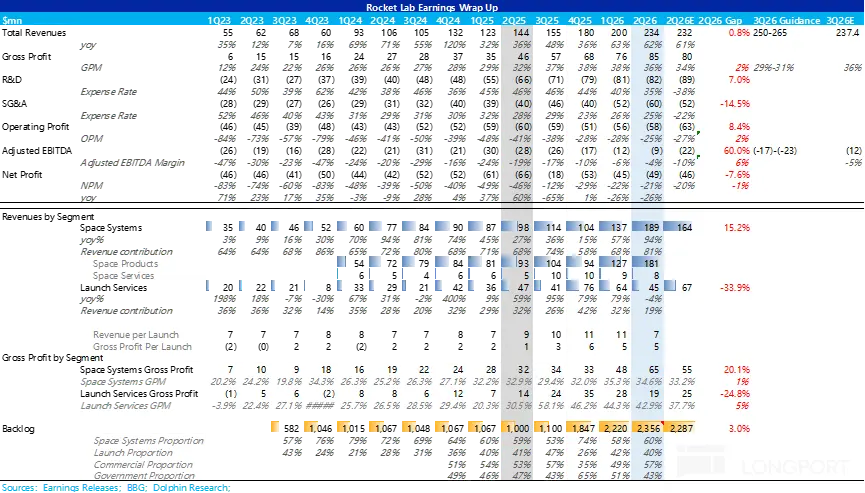Viewport: 865px width, 493px height.
Task: Select the '4Q24' column header
Action: click(448, 20)
